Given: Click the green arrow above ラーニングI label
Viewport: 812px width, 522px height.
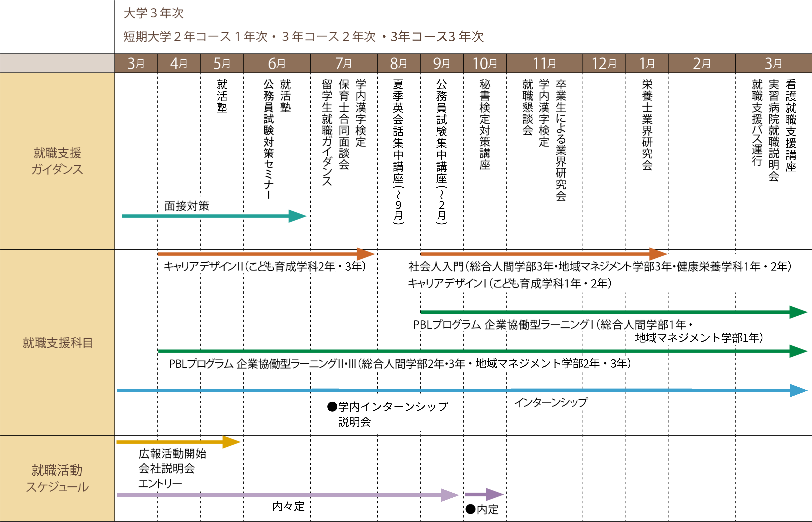Looking at the screenshot, I should click(x=614, y=312).
